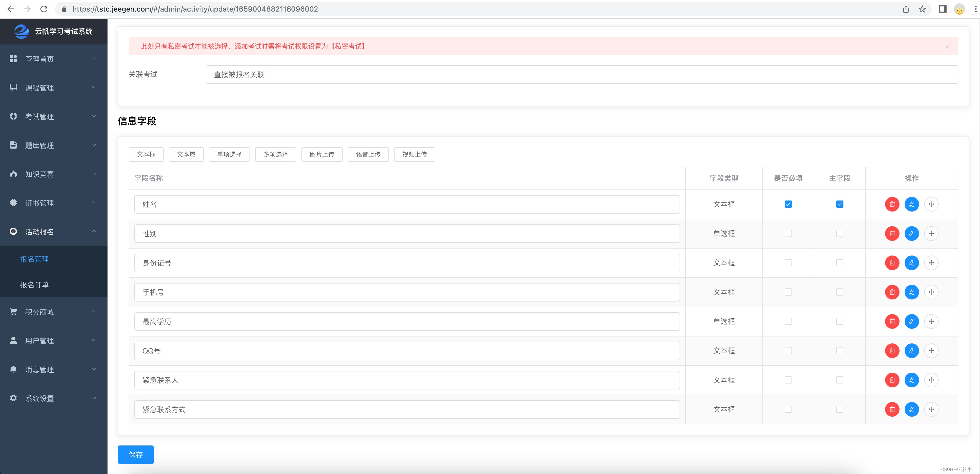Expand 系统设置 sidebar menu

pos(54,398)
